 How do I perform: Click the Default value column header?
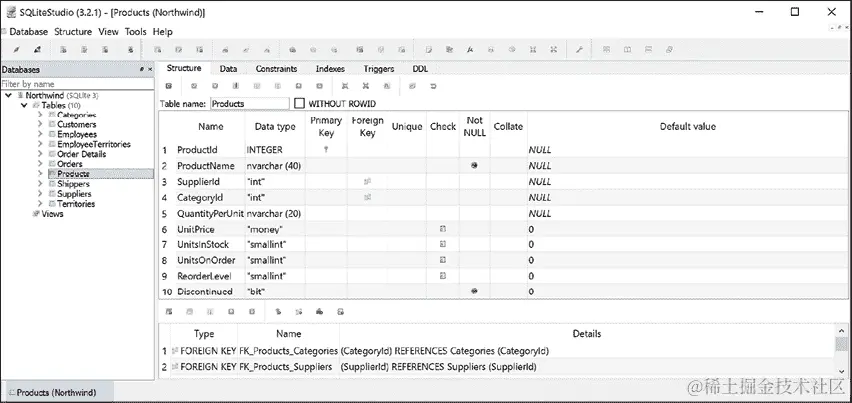687,127
